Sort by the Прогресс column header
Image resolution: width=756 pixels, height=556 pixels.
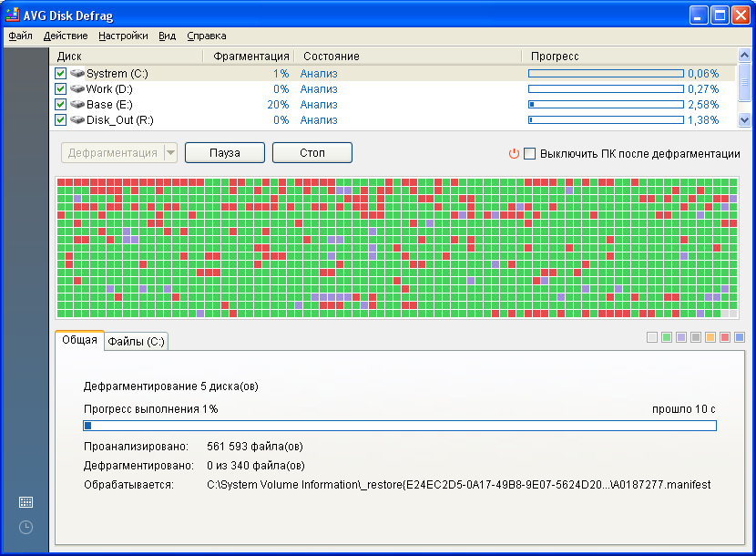tap(629, 56)
